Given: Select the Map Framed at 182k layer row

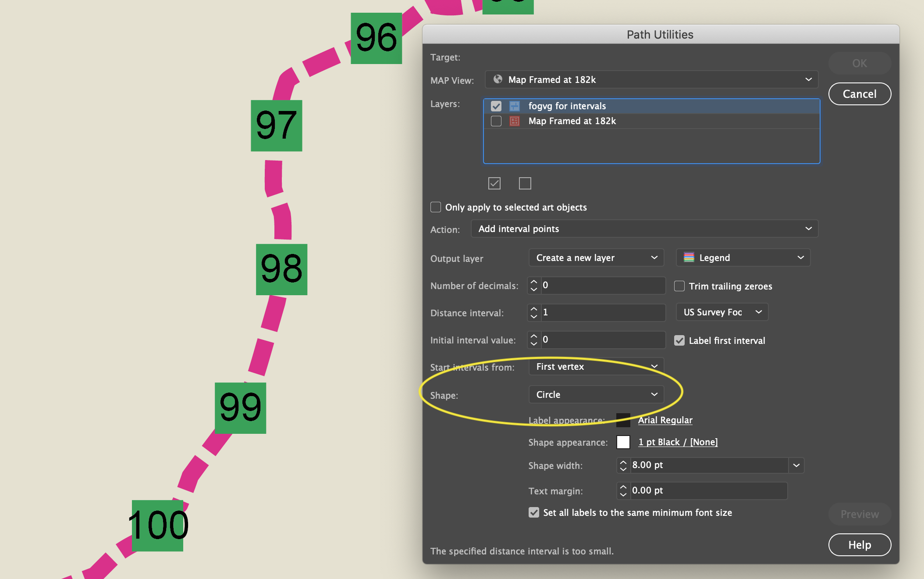Looking at the screenshot, I should click(x=652, y=121).
